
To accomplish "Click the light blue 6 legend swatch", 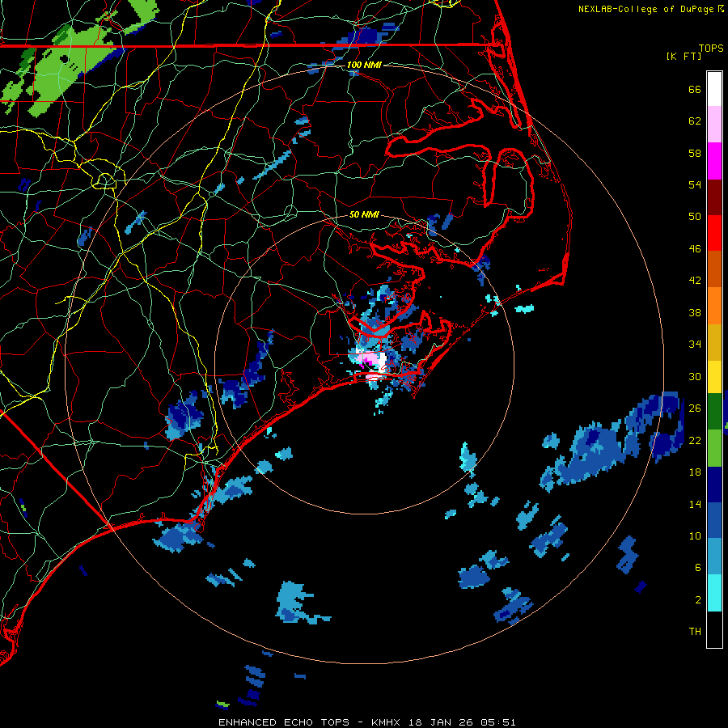I will 714,557.
